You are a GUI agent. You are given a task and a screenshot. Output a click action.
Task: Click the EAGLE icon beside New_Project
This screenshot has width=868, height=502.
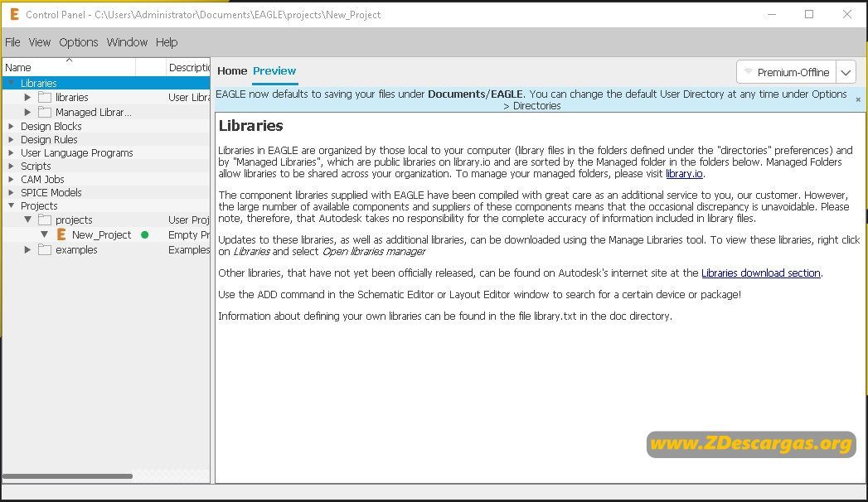pyautogui.click(x=61, y=234)
